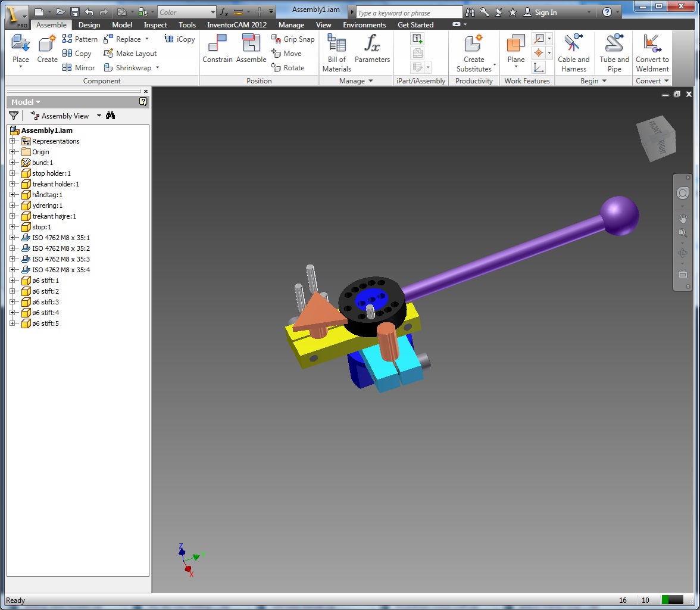The width and height of the screenshot is (700, 610).
Task: Click the iCopy tool
Action: click(x=180, y=39)
